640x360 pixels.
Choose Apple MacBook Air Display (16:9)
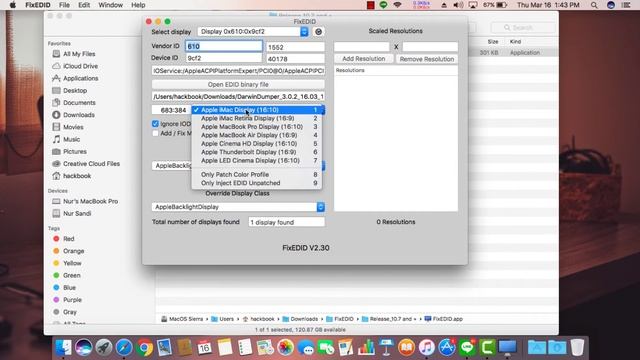[x=257, y=135]
